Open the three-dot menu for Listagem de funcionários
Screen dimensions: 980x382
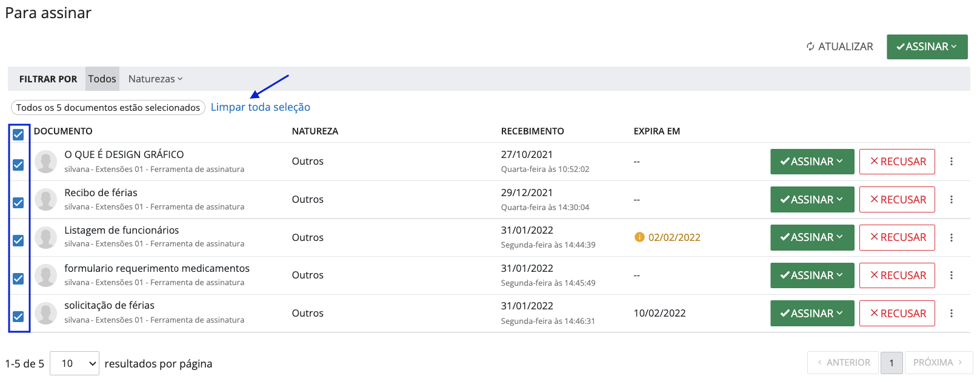tap(951, 237)
